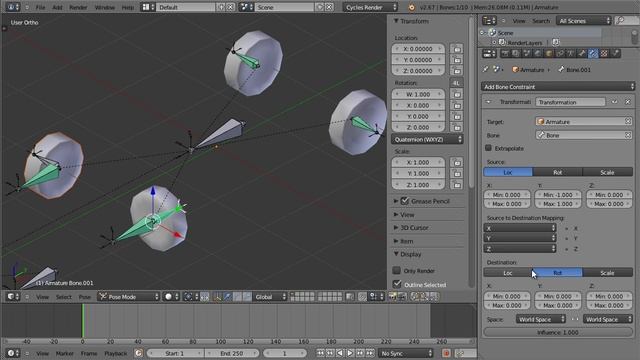
Task: Enable the Extrapolate checkbox
Action: [489, 148]
